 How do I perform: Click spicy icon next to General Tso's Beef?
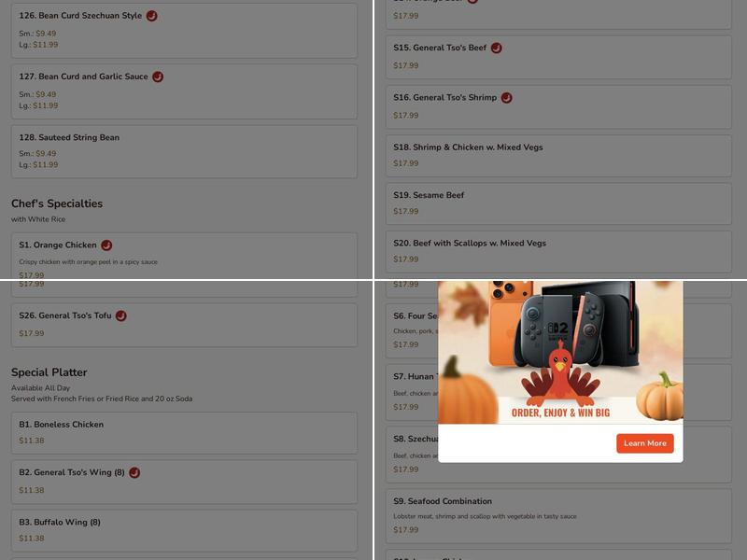pyautogui.click(x=496, y=49)
